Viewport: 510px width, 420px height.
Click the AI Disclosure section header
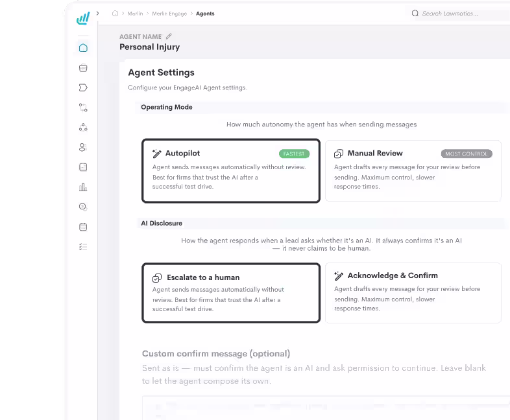[162, 223]
